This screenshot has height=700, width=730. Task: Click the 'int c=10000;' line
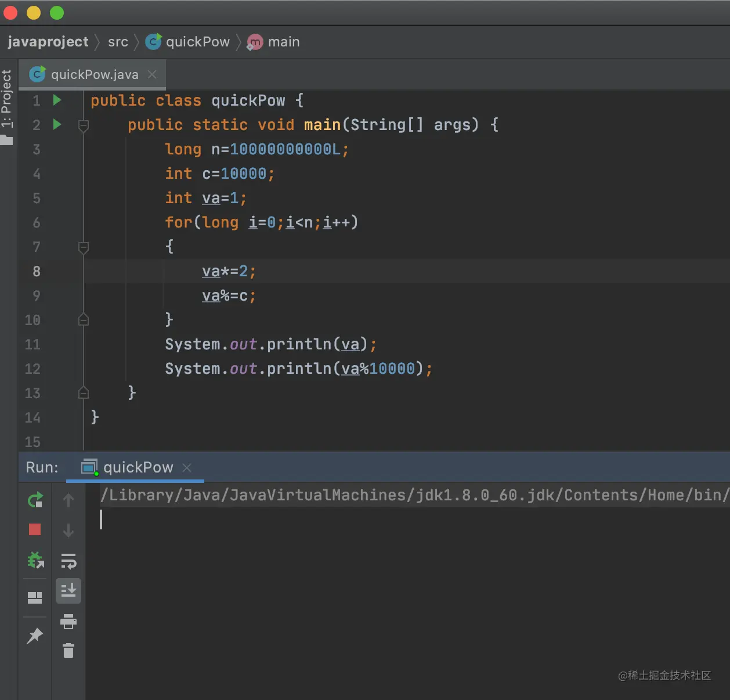coord(220,174)
